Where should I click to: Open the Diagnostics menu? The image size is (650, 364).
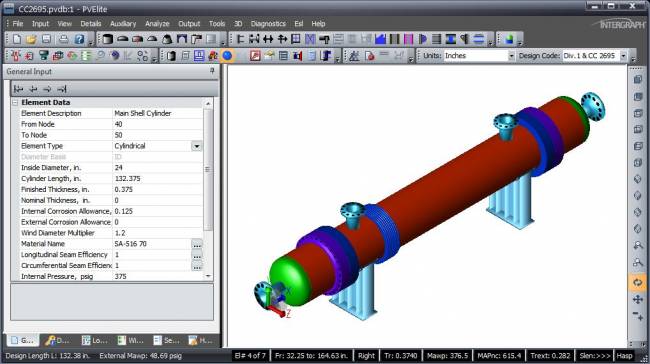(268, 24)
